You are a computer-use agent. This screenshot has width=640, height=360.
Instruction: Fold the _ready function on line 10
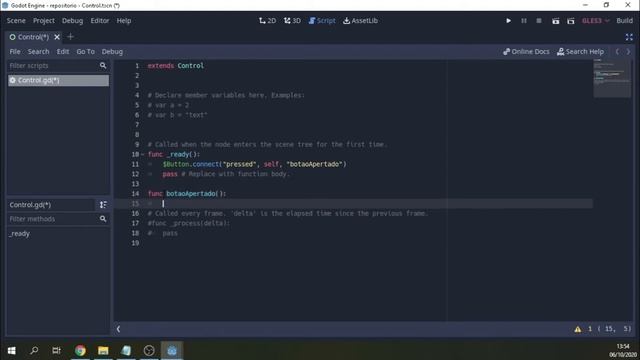pyautogui.click(x=142, y=154)
